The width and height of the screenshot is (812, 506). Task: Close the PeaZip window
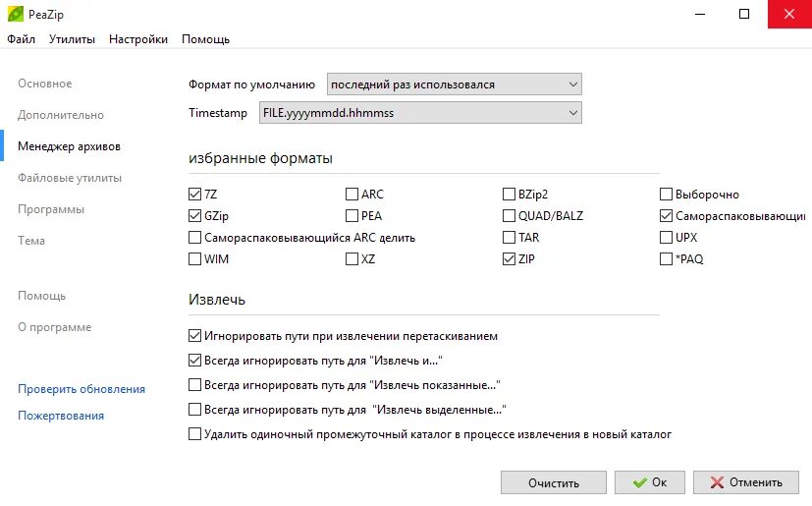[x=789, y=14]
